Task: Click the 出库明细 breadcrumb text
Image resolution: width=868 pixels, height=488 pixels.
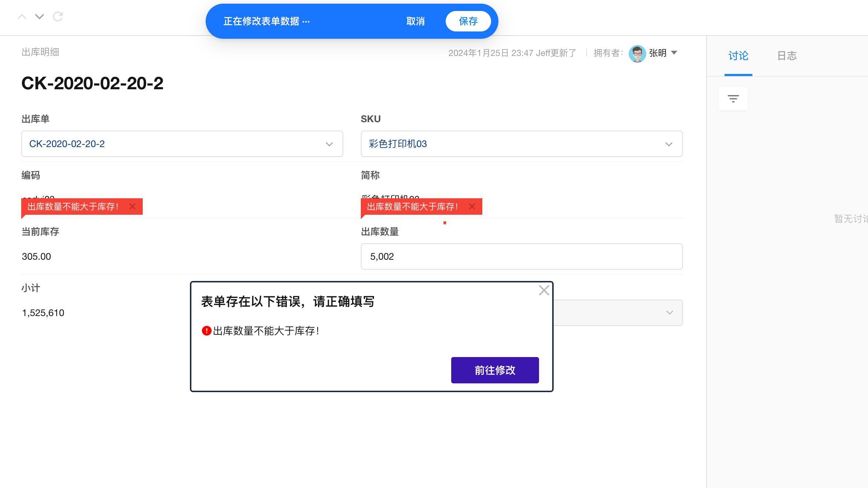Action: (x=40, y=52)
